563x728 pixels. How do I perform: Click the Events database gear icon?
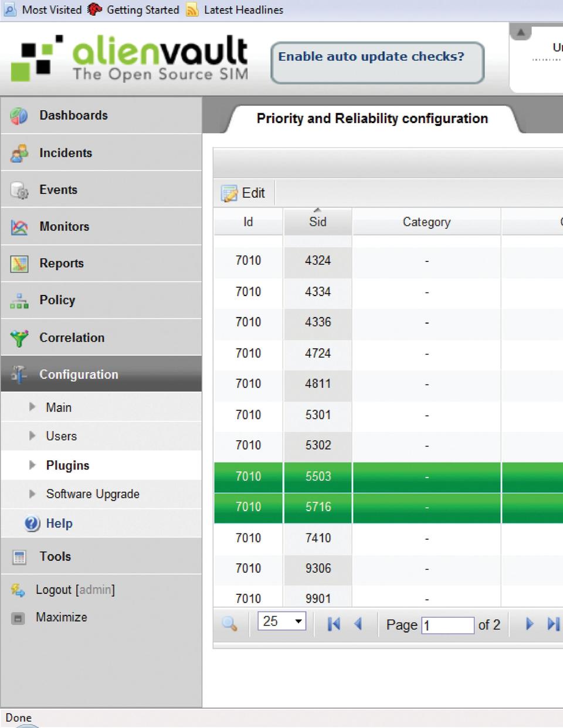(x=19, y=190)
